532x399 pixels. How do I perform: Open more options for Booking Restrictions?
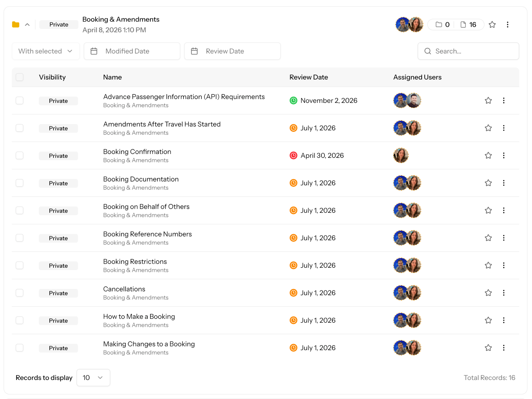pos(504,265)
